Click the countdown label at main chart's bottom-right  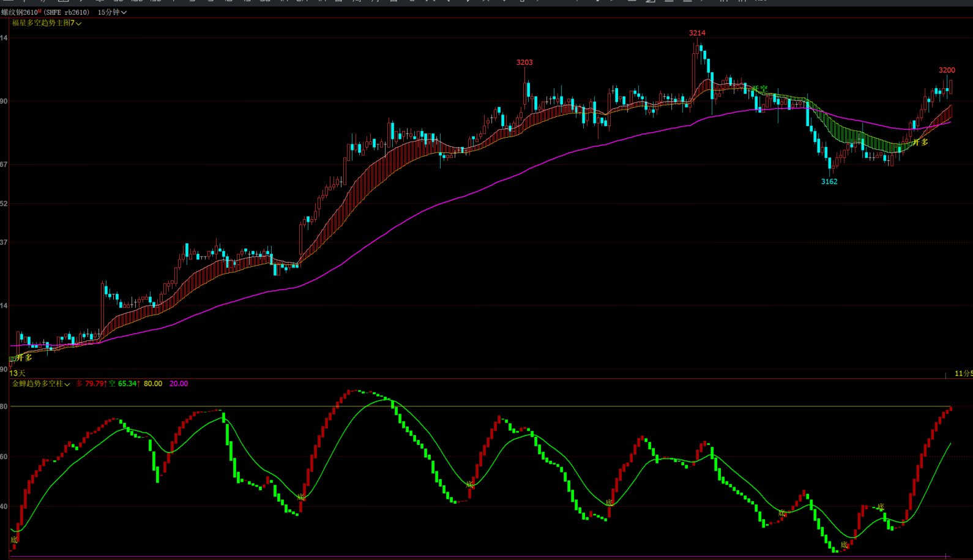[x=963, y=373]
